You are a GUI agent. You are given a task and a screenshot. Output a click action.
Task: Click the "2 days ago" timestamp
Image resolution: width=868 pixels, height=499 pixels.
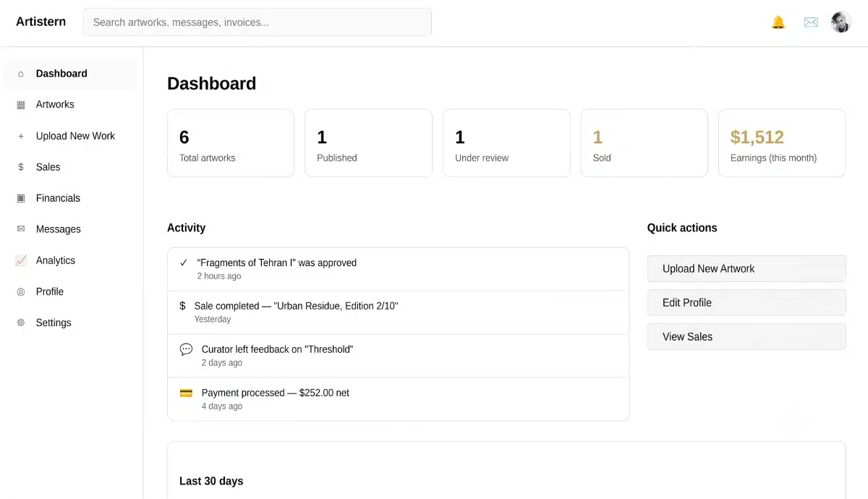pos(222,363)
